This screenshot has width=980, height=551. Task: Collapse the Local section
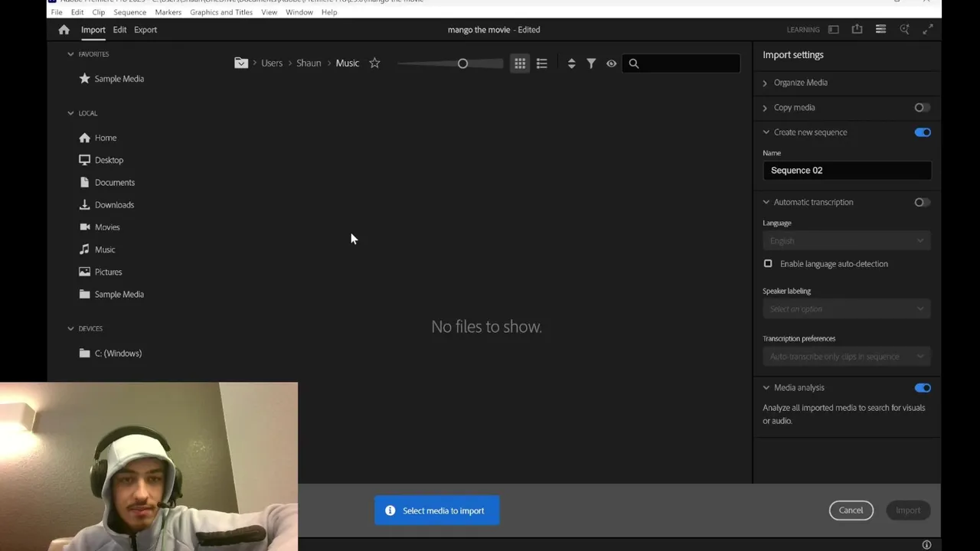70,113
